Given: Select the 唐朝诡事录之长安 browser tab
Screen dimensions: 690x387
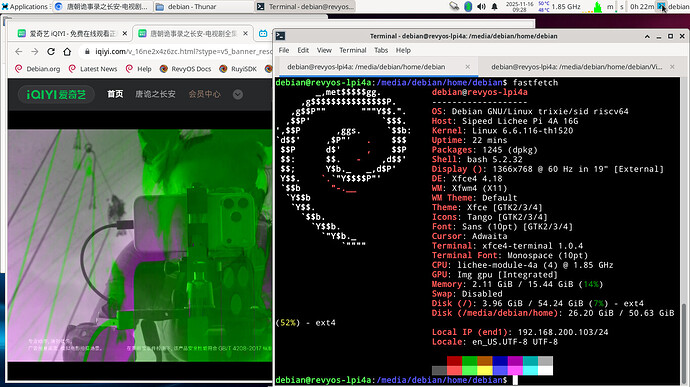Looking at the screenshot, I should [193, 33].
